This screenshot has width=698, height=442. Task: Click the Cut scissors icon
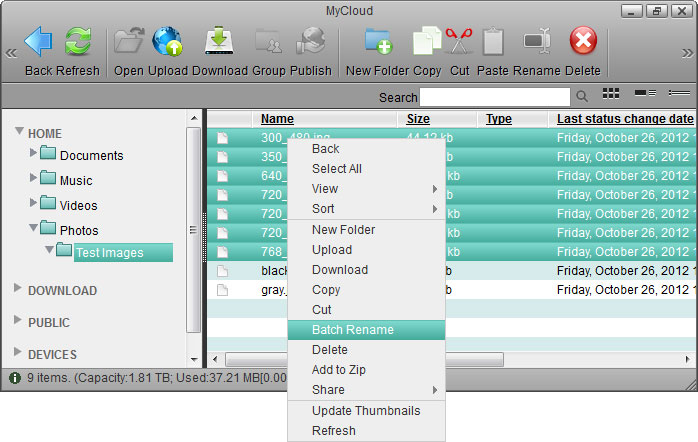[459, 42]
